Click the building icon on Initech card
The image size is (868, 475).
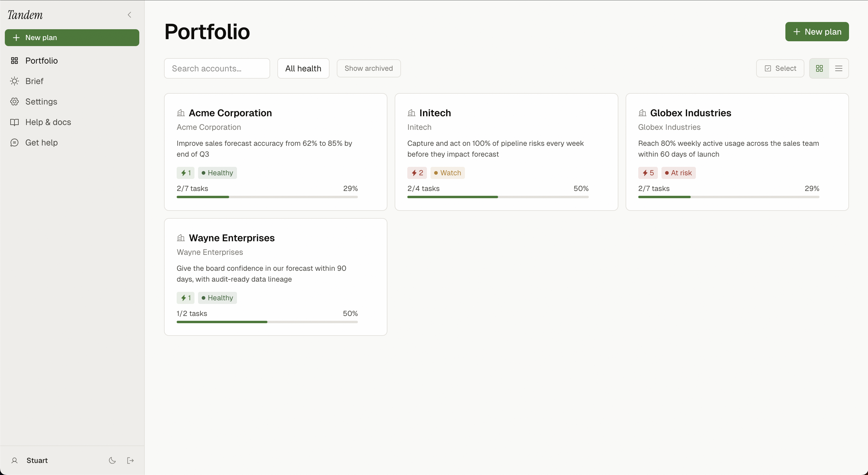411,113
